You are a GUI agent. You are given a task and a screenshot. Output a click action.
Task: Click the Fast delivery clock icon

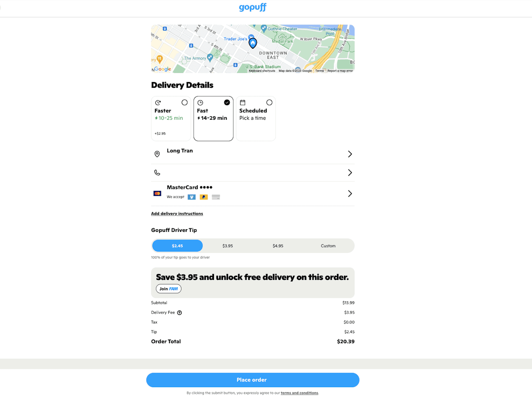point(200,102)
